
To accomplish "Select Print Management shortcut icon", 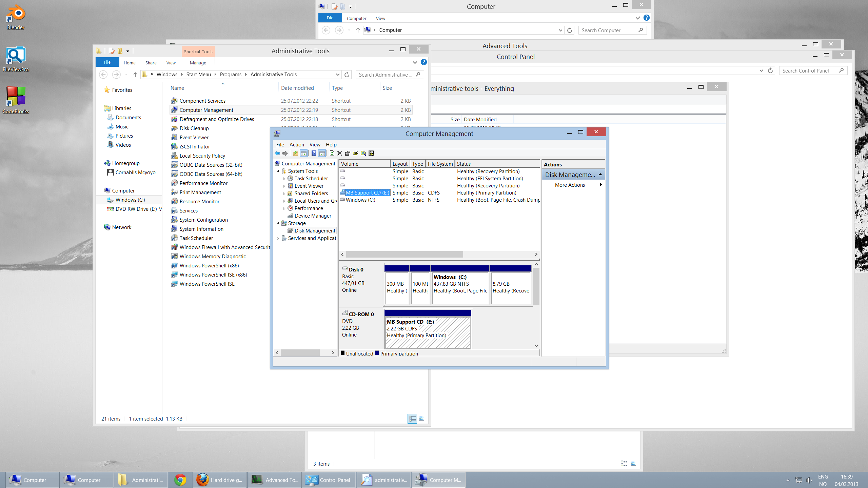I will 174,192.
